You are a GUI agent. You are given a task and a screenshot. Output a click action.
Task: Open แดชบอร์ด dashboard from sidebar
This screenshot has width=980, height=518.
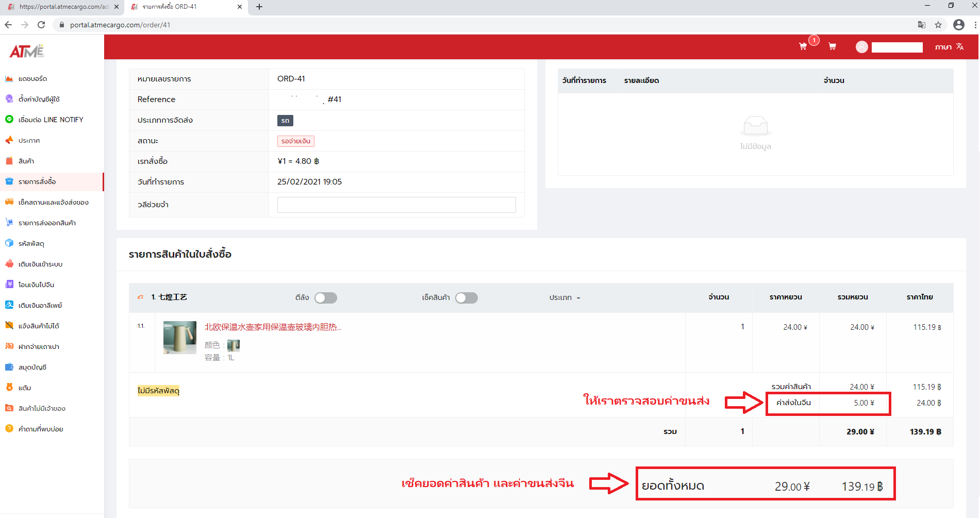(32, 79)
